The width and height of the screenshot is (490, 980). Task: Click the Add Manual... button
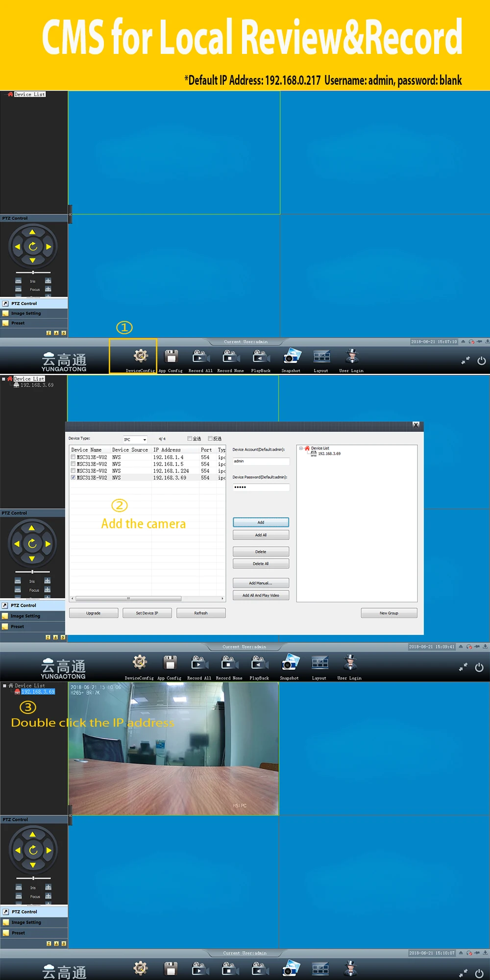click(261, 583)
